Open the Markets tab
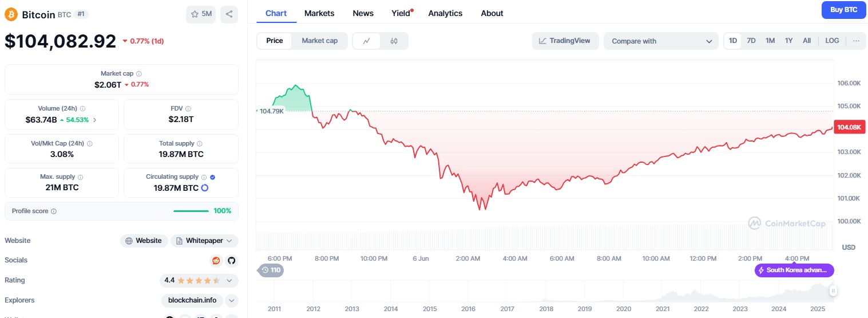The image size is (868, 318). [319, 13]
